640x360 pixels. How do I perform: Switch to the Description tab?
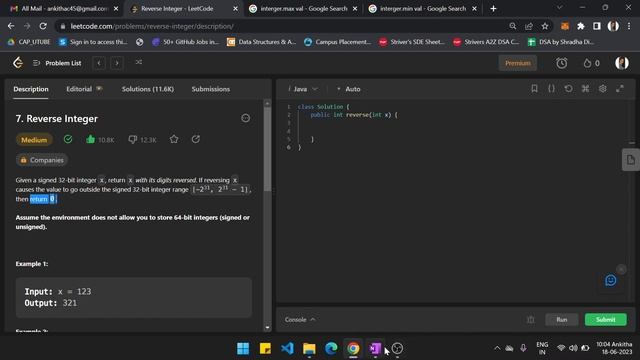31,89
